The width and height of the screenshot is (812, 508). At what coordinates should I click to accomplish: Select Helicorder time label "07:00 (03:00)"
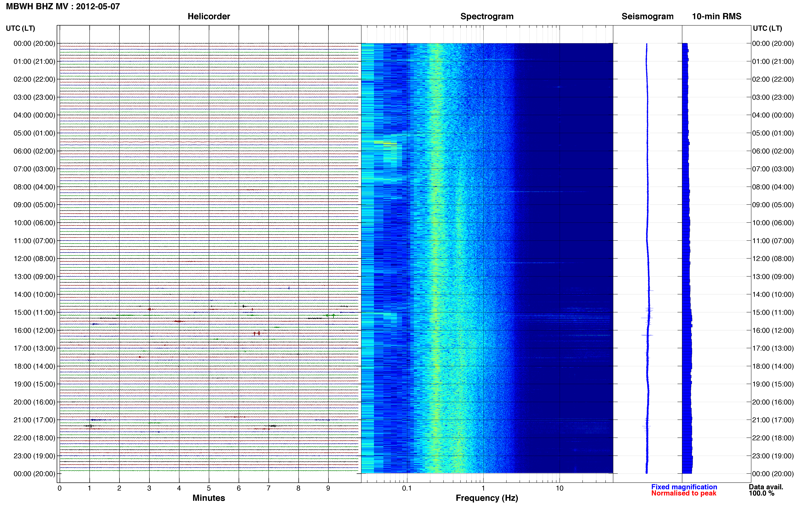(x=34, y=169)
